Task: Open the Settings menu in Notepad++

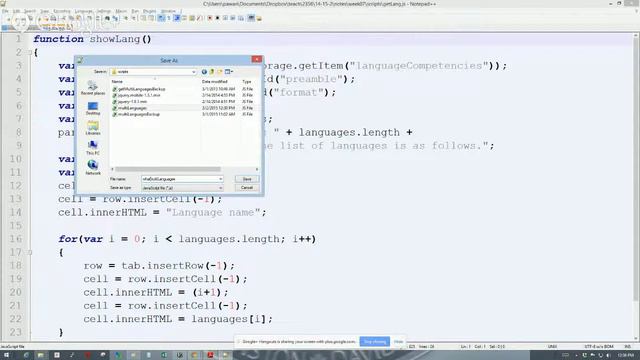Action: coord(104,11)
